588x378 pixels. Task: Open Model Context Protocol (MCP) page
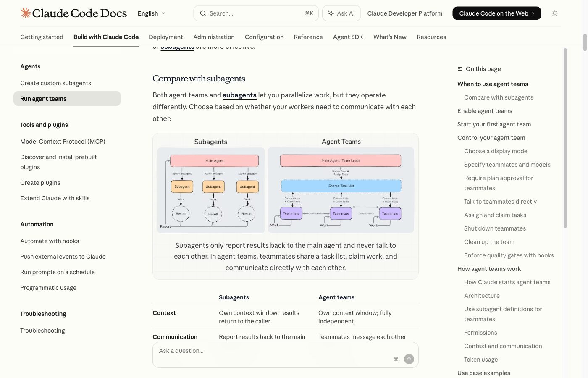point(63,142)
